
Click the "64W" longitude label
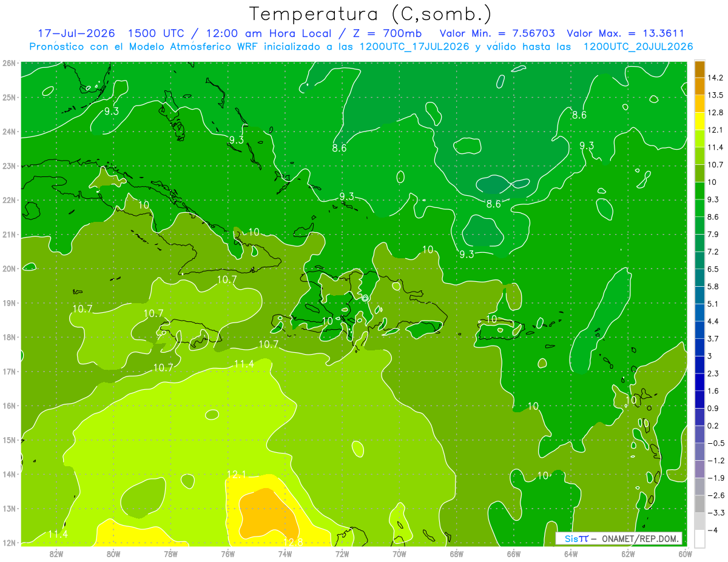(571, 554)
